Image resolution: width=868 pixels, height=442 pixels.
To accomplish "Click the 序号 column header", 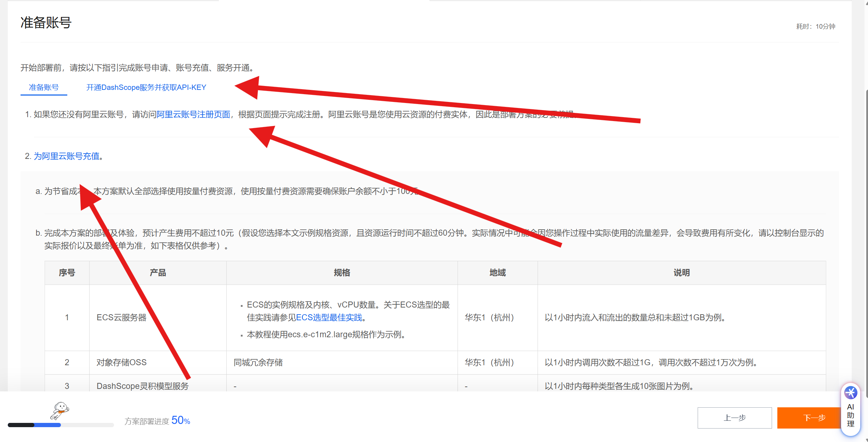I will (x=67, y=272).
